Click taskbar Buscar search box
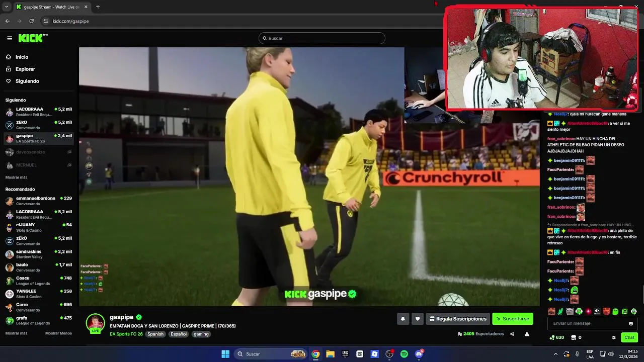The height and width of the screenshot is (362, 644). click(x=271, y=354)
